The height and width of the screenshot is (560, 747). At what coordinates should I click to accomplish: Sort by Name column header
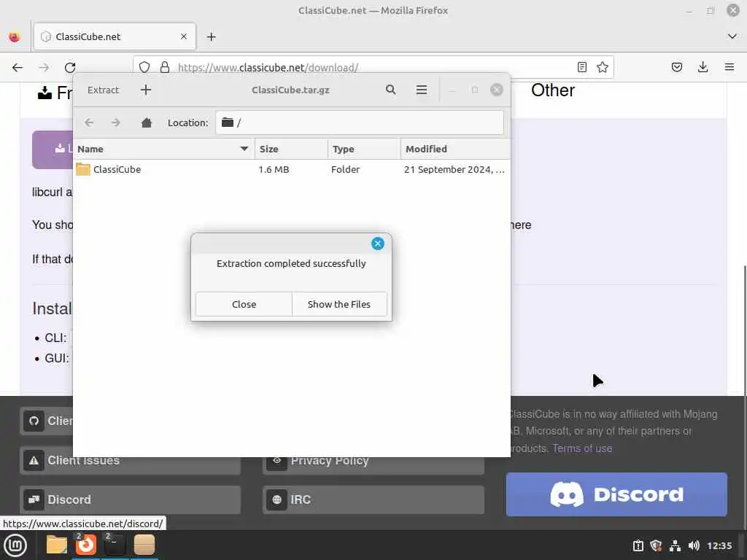pyautogui.click(x=164, y=149)
